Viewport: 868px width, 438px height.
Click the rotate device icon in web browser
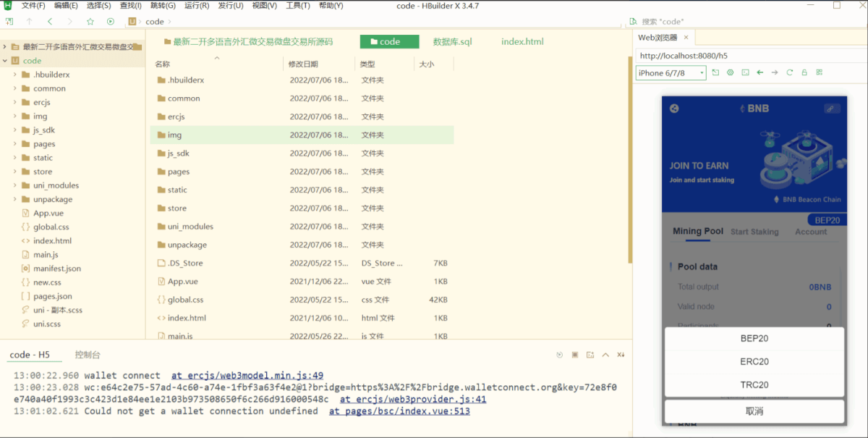(715, 72)
